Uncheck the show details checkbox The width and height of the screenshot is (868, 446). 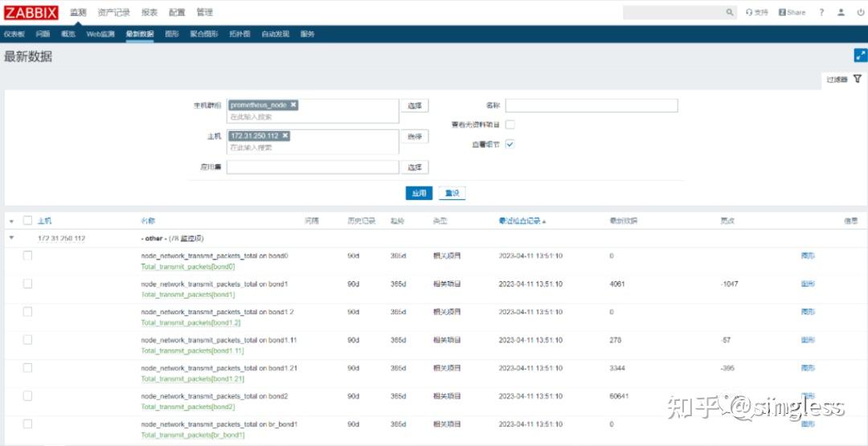pos(510,144)
